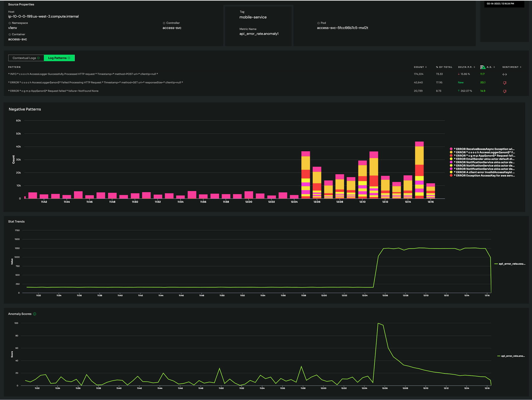Viewport: 532px width, 400px height.
Task: Click the Namespace circle icon
Action: (10, 23)
